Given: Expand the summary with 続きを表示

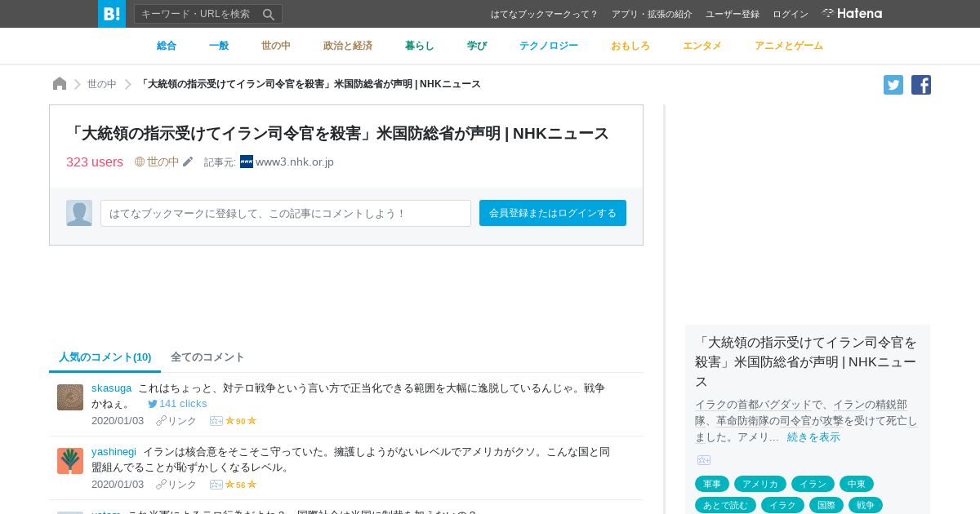Looking at the screenshot, I should tap(813, 437).
